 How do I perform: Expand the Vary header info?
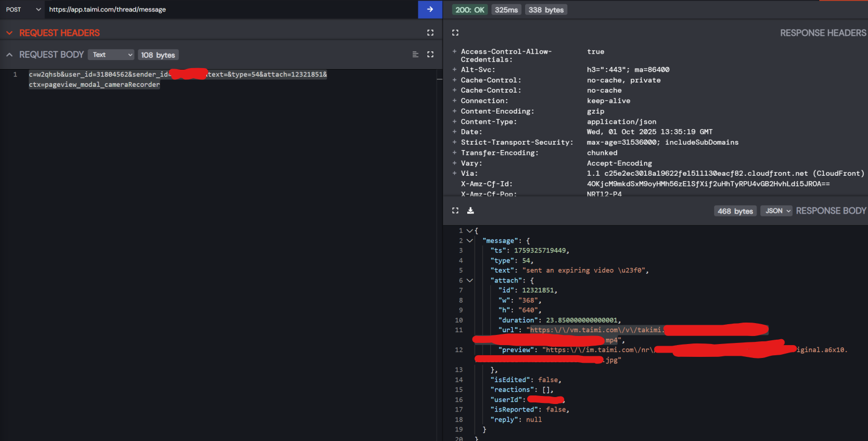point(454,163)
